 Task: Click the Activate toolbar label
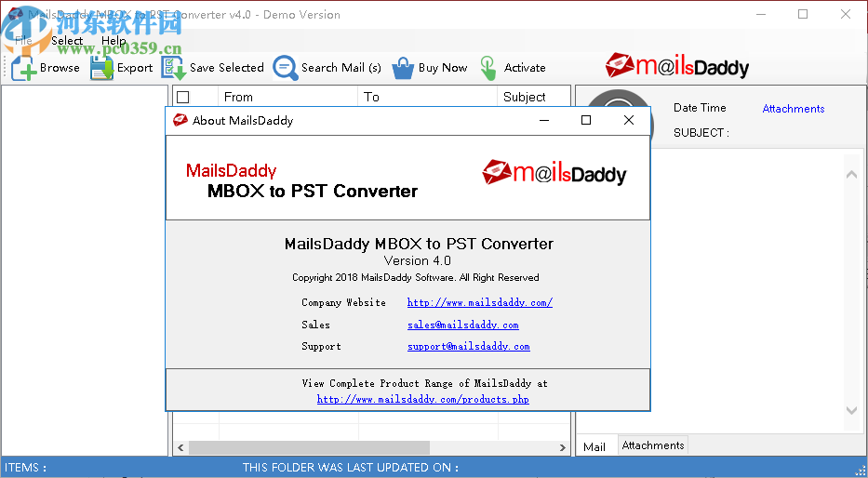(x=525, y=68)
